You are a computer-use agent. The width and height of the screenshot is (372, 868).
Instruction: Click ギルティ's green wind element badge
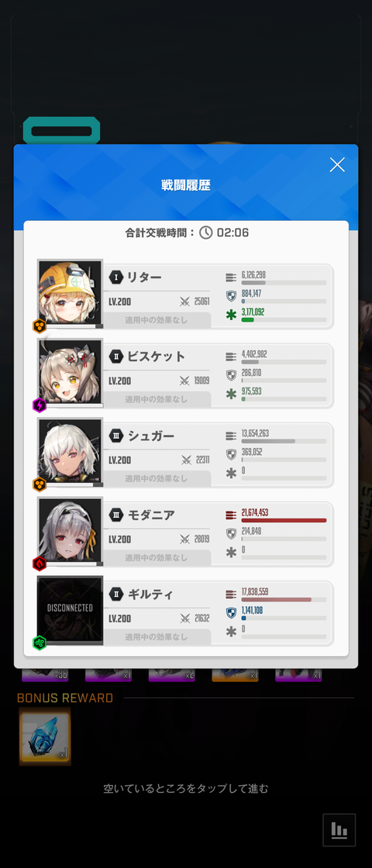(x=40, y=642)
